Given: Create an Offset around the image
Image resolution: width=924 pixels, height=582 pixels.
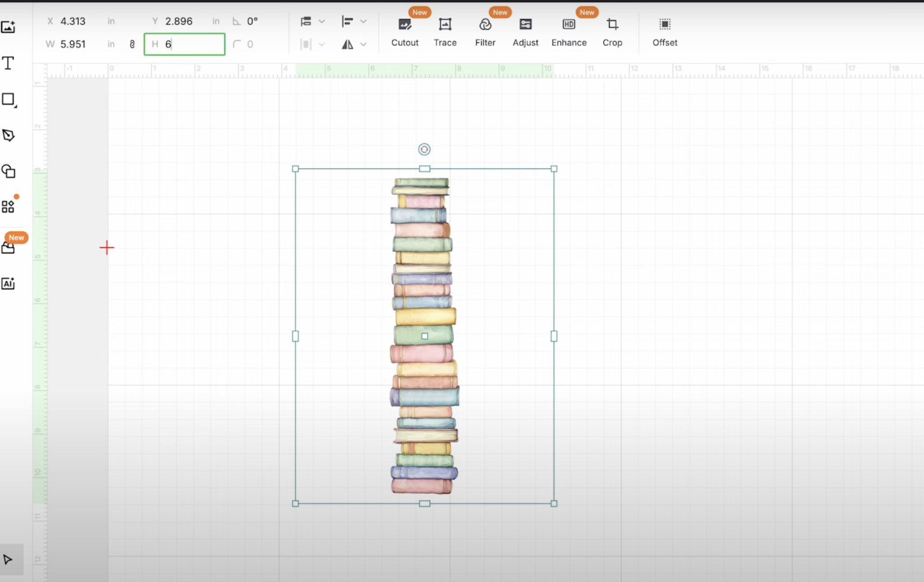Looking at the screenshot, I should tap(664, 32).
